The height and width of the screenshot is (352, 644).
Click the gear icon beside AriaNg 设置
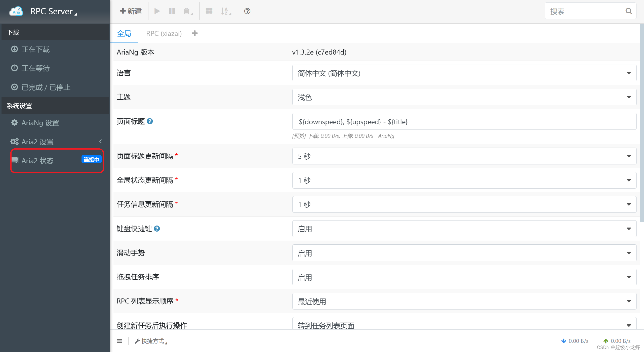pos(14,122)
